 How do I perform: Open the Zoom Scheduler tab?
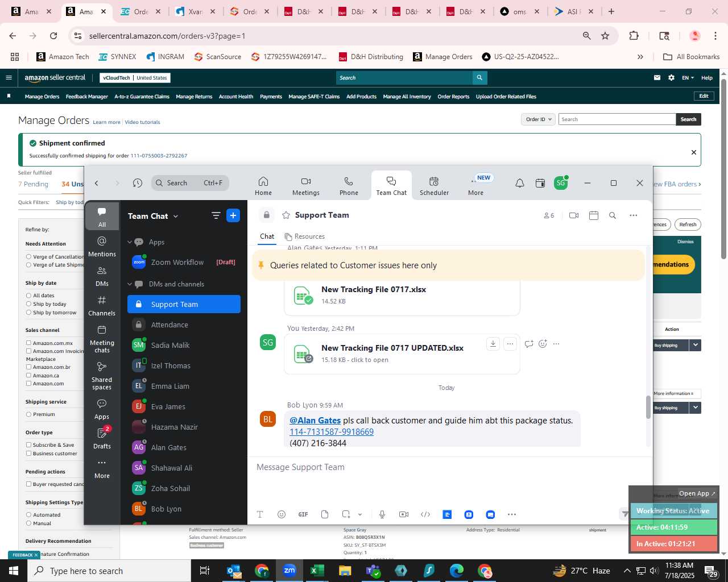click(x=434, y=186)
